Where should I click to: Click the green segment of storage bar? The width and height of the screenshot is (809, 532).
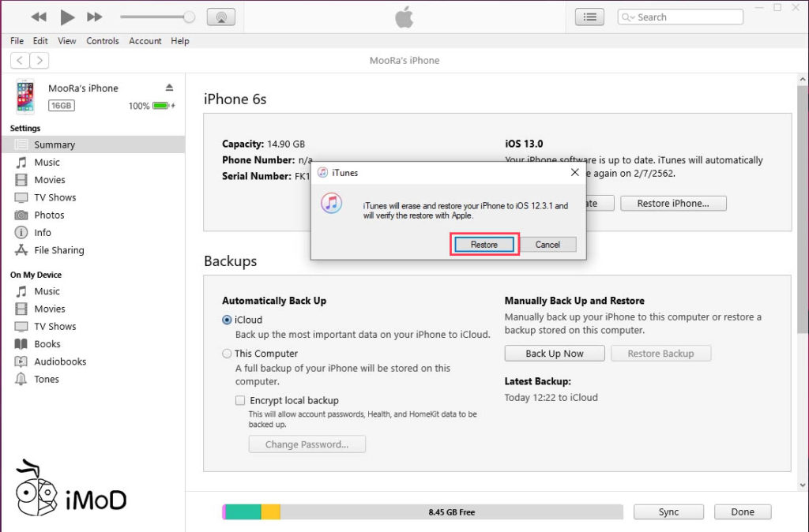click(243, 512)
